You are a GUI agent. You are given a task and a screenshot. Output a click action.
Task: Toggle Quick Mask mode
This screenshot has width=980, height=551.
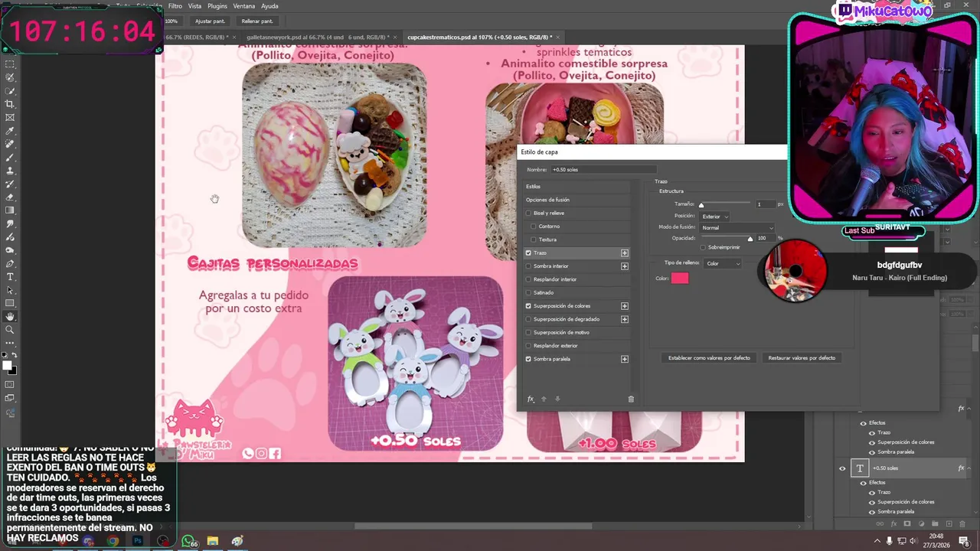coord(10,385)
